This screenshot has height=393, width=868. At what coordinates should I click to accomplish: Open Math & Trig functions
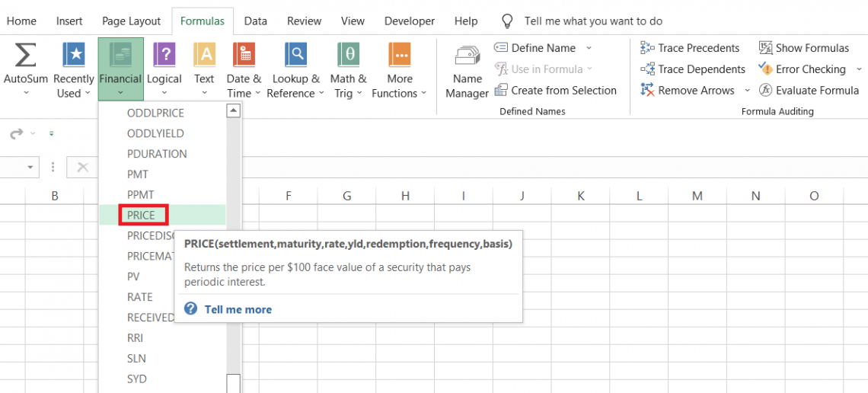click(x=348, y=56)
